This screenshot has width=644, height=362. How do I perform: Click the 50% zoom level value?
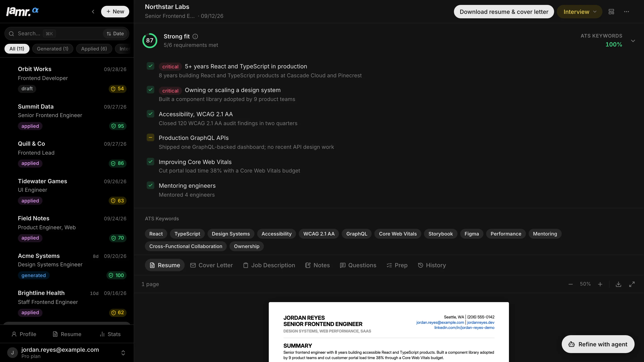tap(585, 284)
